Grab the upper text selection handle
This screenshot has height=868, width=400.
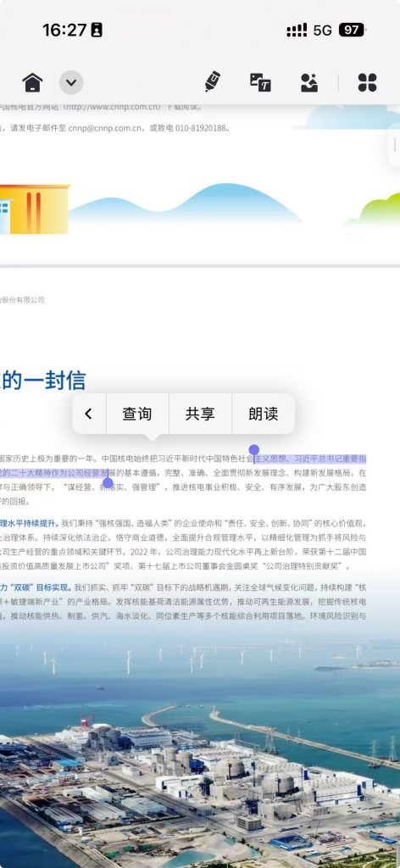pyautogui.click(x=254, y=450)
